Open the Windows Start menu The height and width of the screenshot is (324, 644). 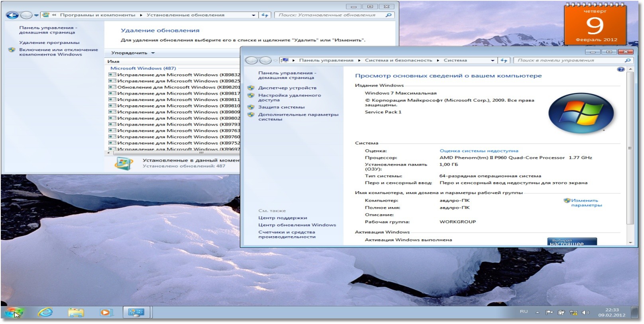[x=14, y=312]
